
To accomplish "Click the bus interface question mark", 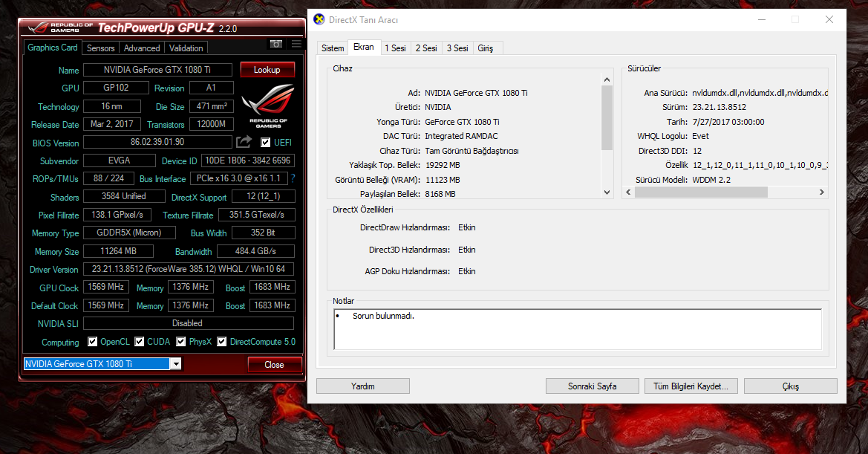I will pyautogui.click(x=293, y=178).
